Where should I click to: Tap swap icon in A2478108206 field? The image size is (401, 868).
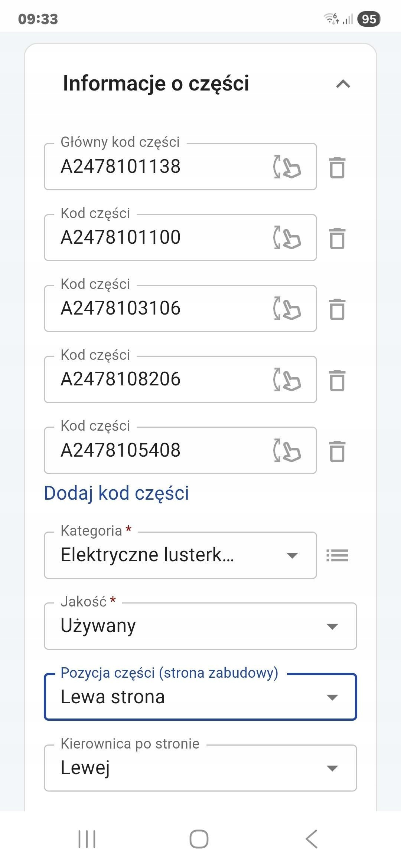pyautogui.click(x=287, y=379)
